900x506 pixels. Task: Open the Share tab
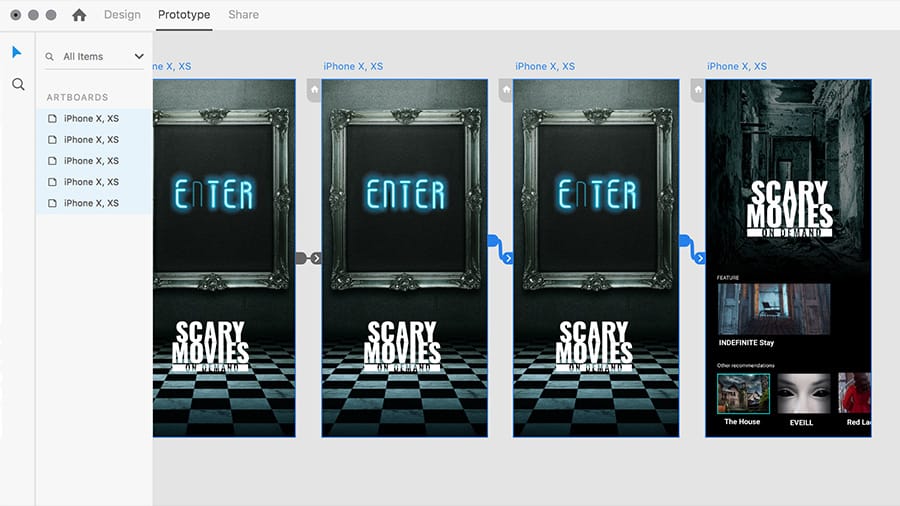click(x=243, y=14)
